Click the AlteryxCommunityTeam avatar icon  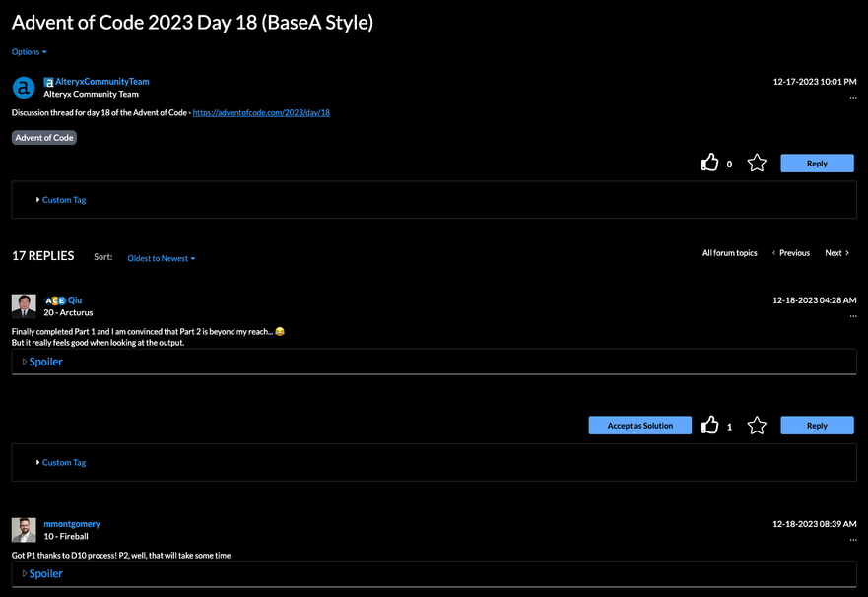[x=24, y=88]
